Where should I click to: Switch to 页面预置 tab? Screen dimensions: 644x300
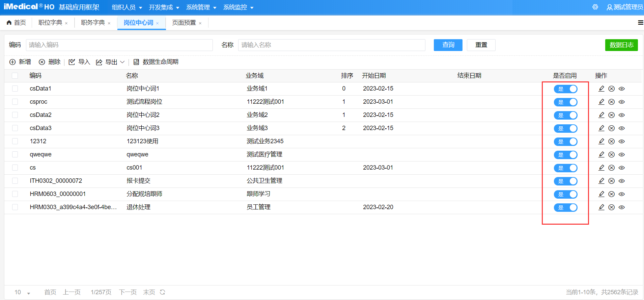tap(184, 23)
